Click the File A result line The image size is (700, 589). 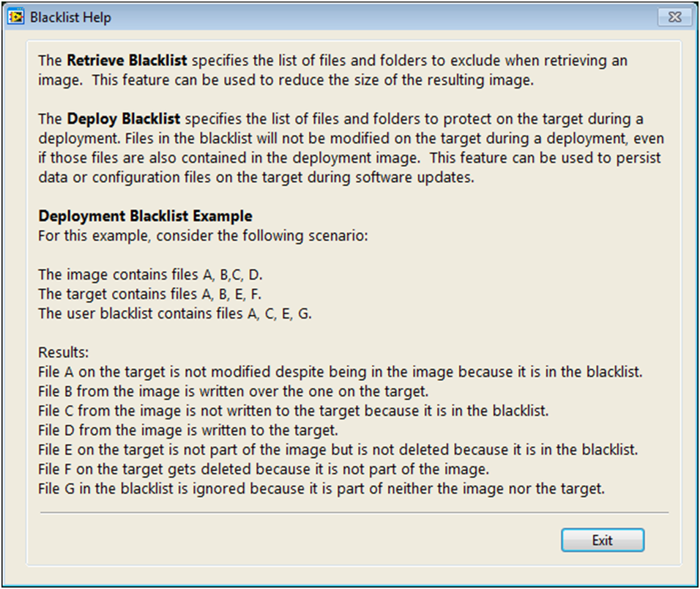pyautogui.click(x=340, y=372)
